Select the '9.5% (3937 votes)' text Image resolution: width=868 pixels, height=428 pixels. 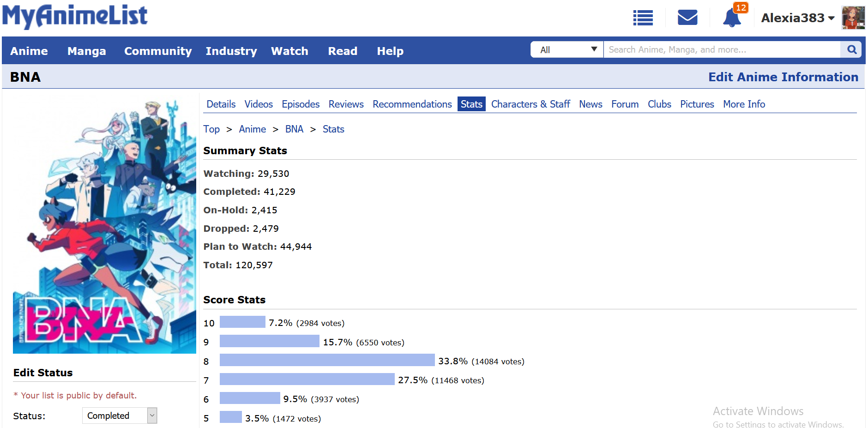pos(321,399)
